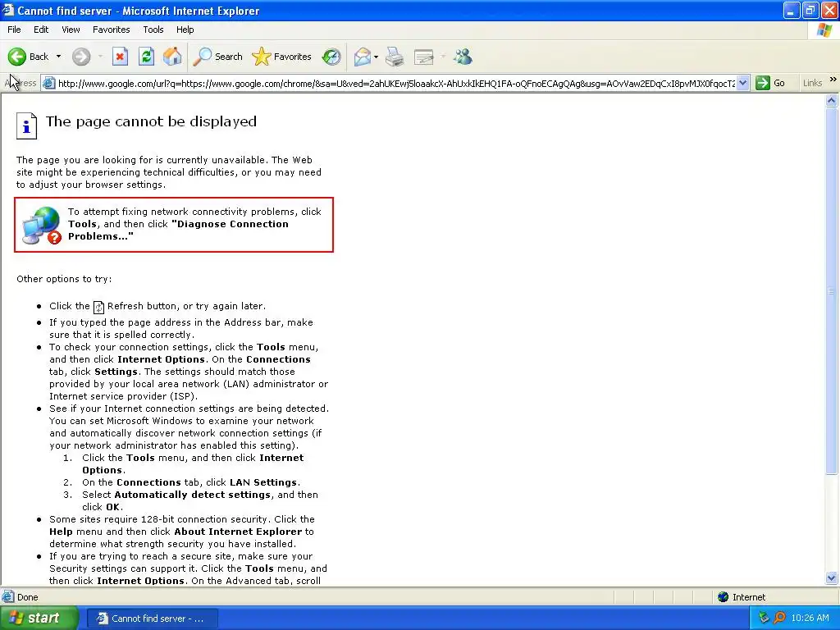This screenshot has width=840, height=630.
Task: Click the network diagnose globe icon
Action: coord(42,226)
